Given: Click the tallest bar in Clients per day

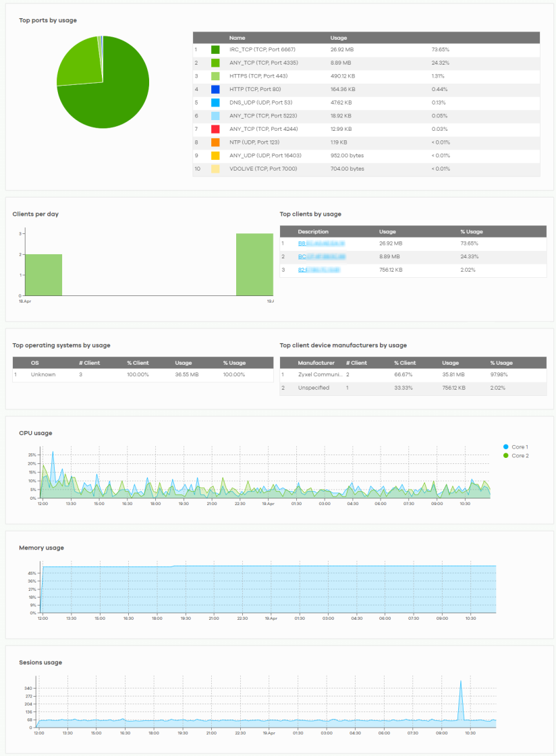Looking at the screenshot, I should click(x=254, y=264).
